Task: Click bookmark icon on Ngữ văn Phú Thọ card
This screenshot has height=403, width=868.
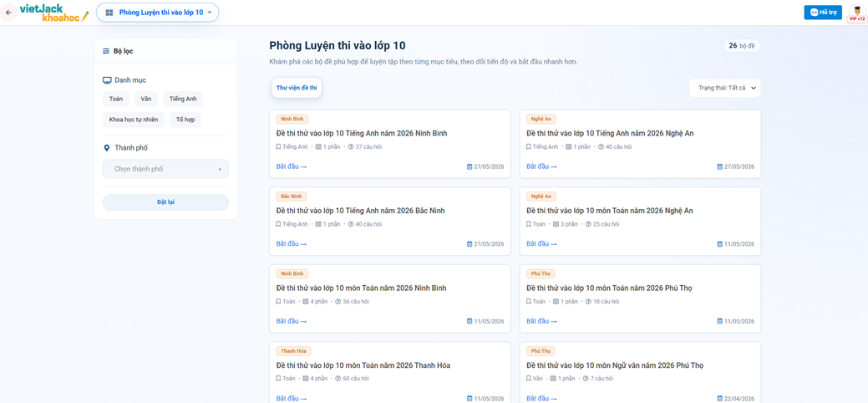Action: point(529,379)
